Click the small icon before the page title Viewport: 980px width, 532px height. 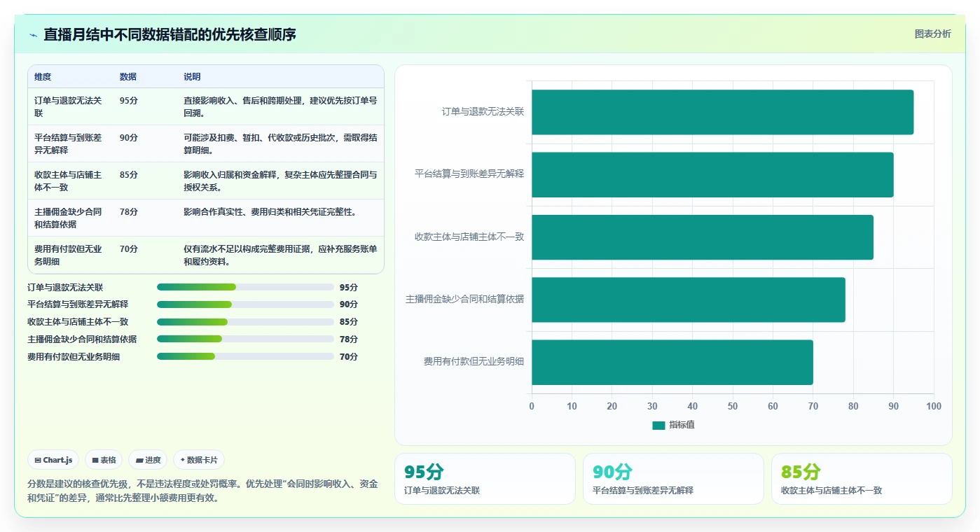pos(33,35)
